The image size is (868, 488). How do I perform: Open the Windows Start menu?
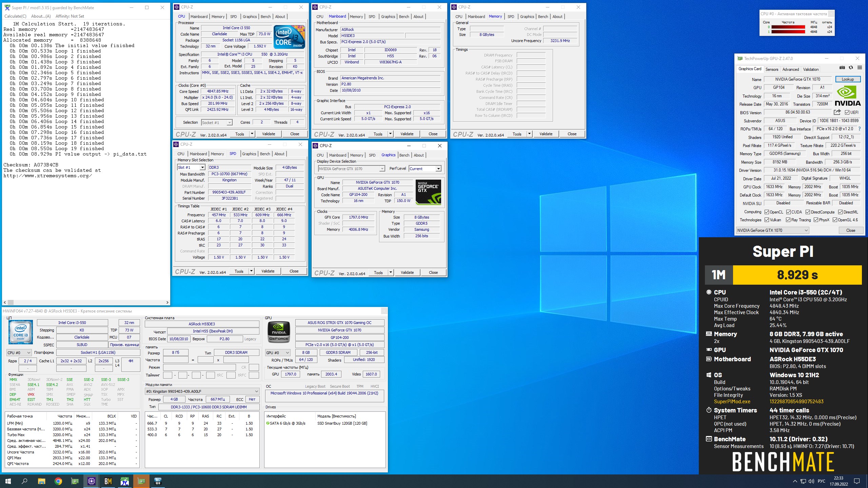point(8,481)
